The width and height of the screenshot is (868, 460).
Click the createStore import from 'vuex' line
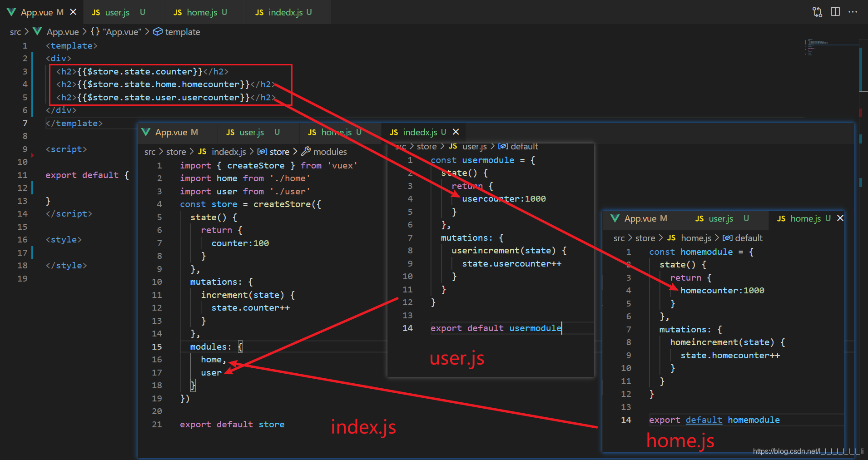click(268, 166)
